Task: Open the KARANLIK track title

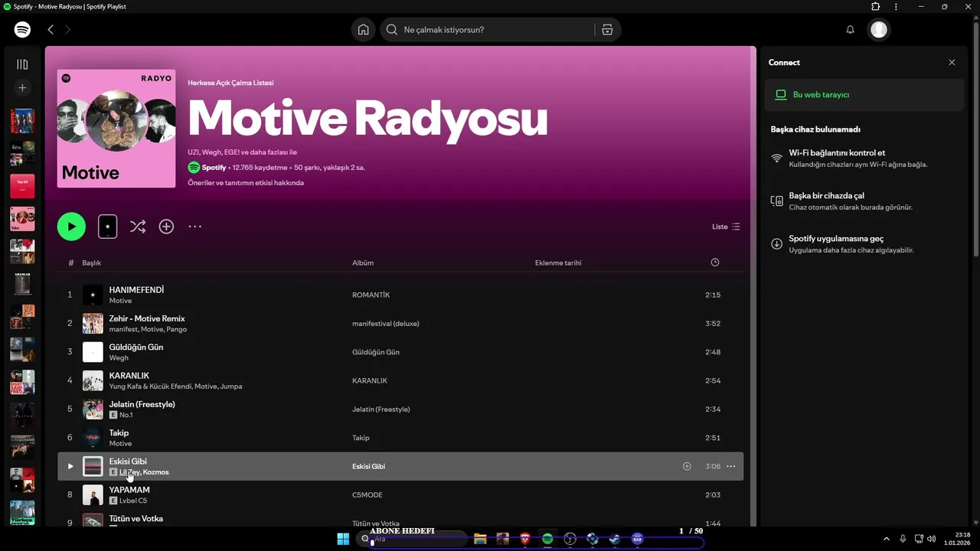Action: (x=129, y=376)
